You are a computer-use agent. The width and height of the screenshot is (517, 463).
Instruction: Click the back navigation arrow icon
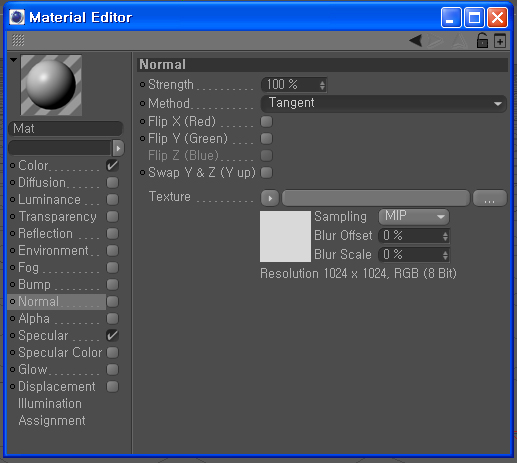(416, 41)
